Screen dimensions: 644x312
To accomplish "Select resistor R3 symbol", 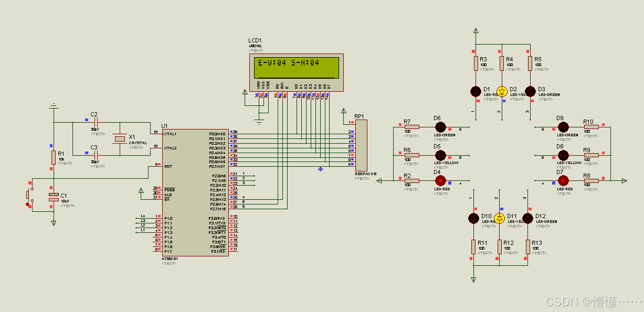I will click(x=476, y=63).
